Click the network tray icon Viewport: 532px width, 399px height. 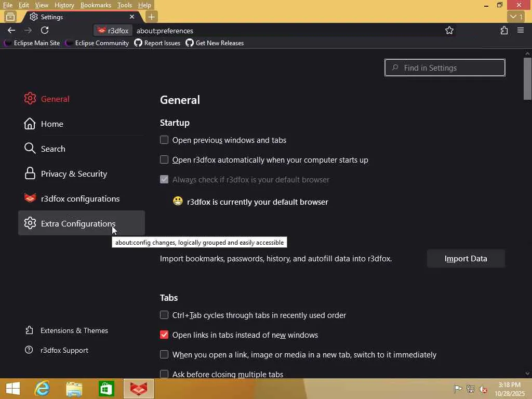coord(470,389)
